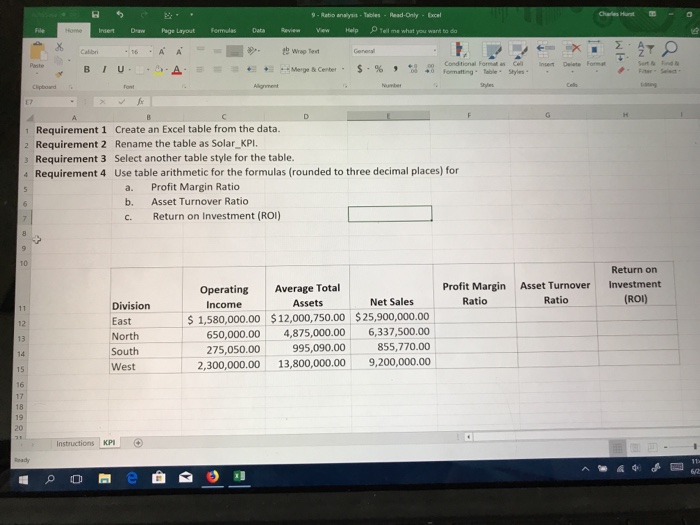Toggle Italic formatting
Viewport: 700px width, 525px height.
104,69
